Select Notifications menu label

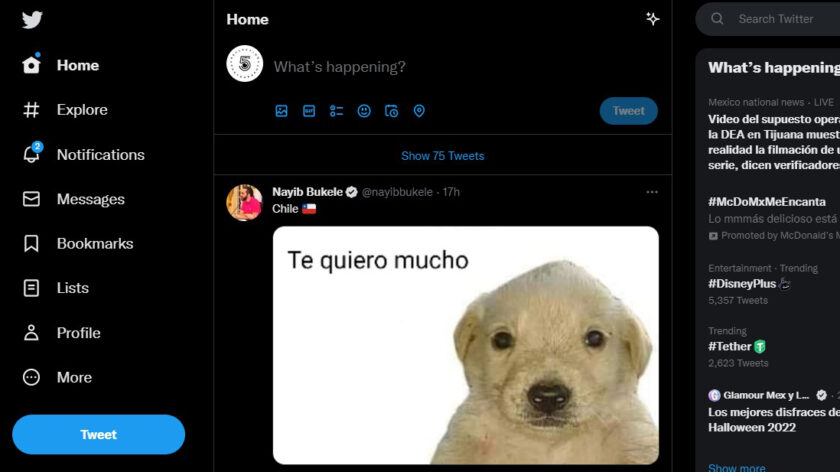pyautogui.click(x=101, y=155)
